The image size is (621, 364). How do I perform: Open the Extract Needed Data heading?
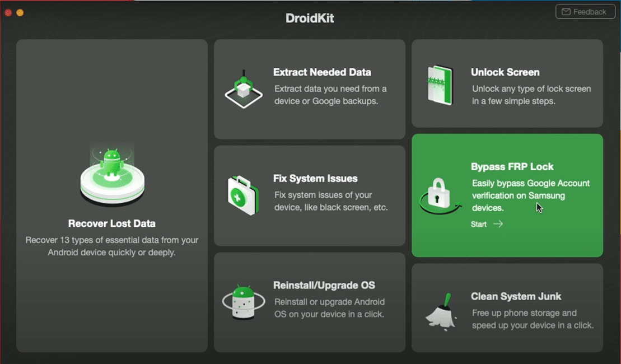coord(322,72)
